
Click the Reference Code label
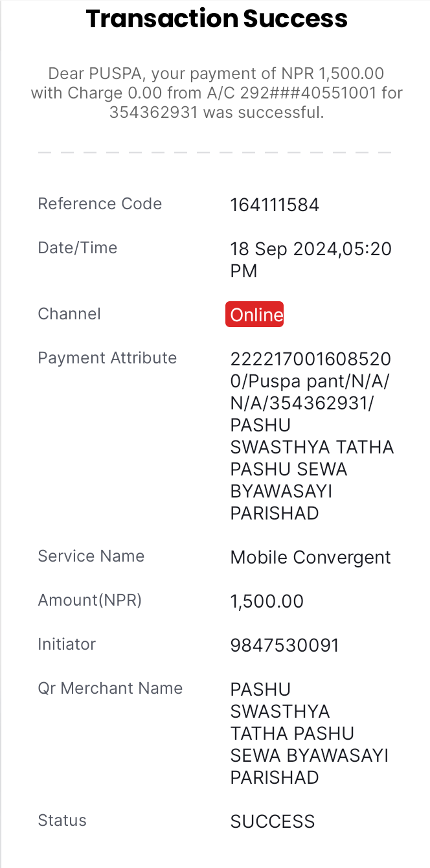[100, 203]
